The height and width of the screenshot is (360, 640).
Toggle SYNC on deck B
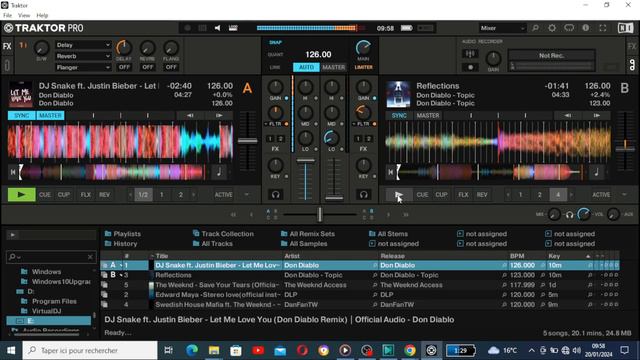click(x=399, y=116)
